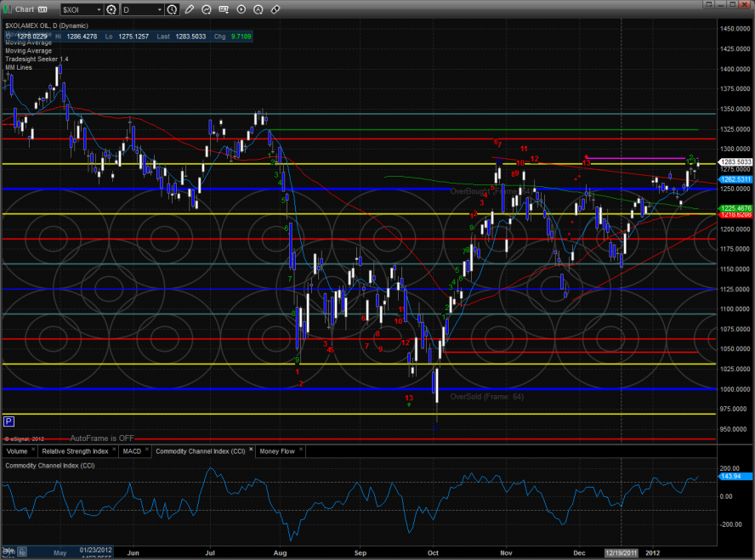Click the P pivot badge on chart
This screenshot has width=755, height=560.
[9, 422]
